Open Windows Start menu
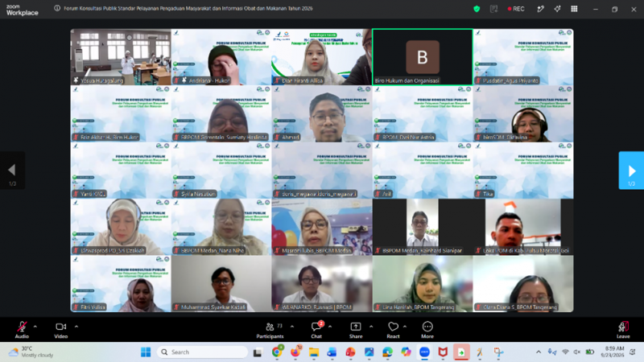 point(146,352)
